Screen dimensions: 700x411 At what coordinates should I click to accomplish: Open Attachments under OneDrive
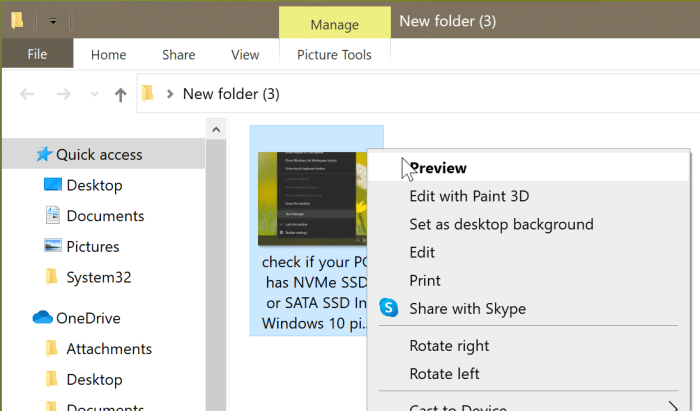pos(109,349)
